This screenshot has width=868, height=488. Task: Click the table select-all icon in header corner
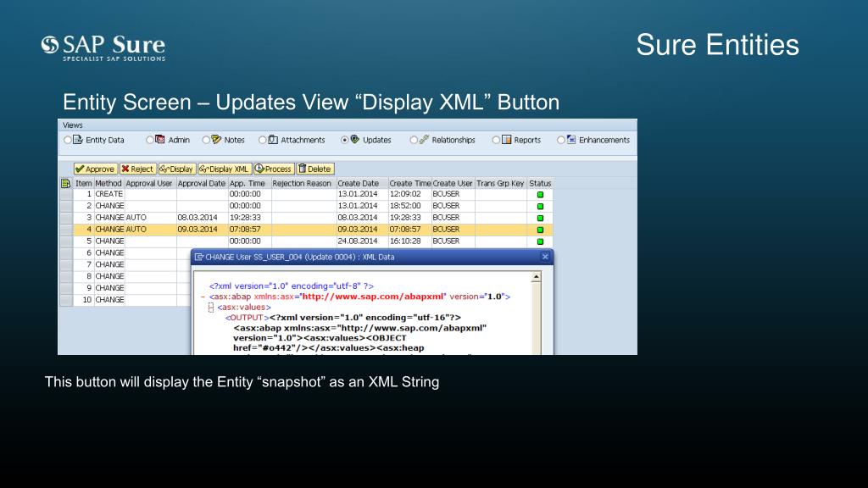click(66, 183)
